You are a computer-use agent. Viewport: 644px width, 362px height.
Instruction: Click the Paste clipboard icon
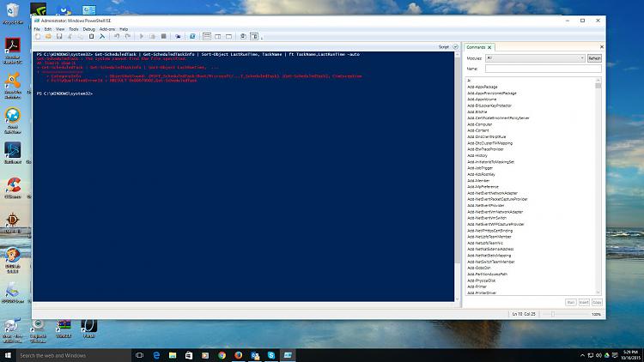[x=91, y=37]
